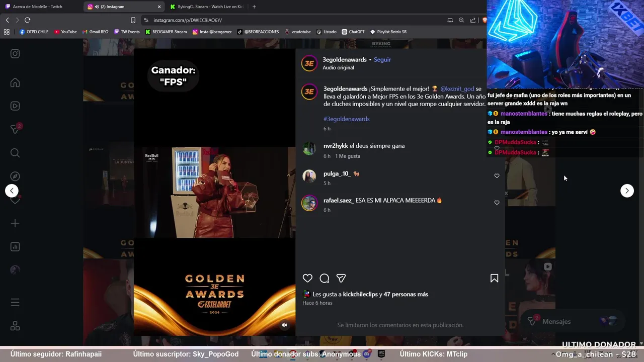
Task: Open the YouTube bookmark
Action: [x=65, y=32]
